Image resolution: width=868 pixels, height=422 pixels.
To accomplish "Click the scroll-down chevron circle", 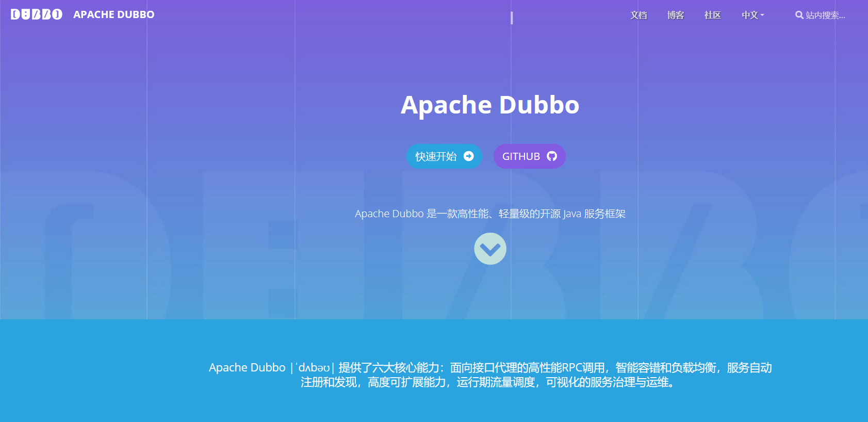I will [490, 249].
